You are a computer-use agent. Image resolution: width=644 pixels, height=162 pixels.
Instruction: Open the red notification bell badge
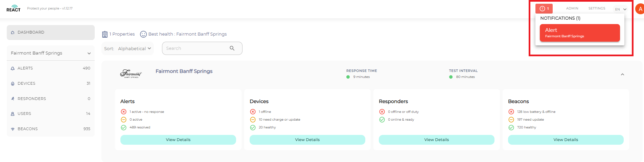click(x=544, y=8)
